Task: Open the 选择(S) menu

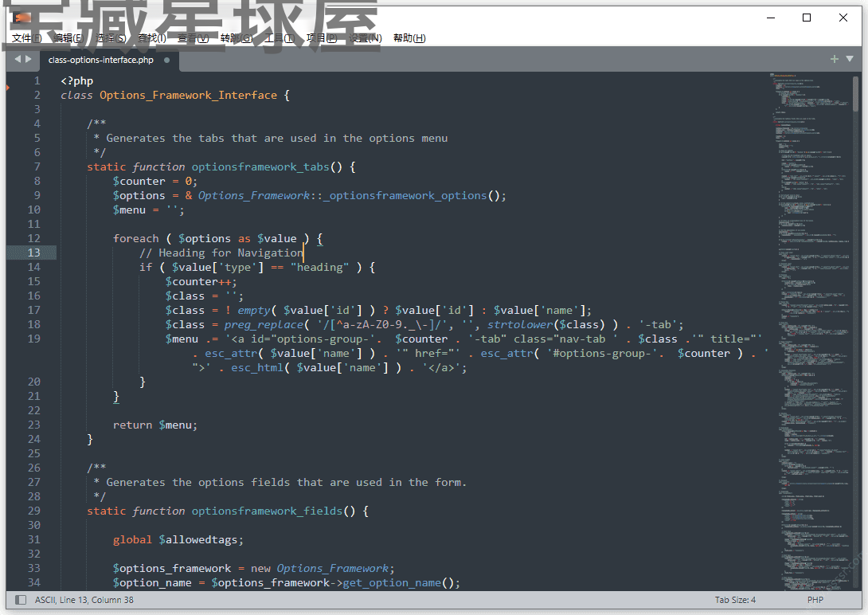Action: (x=111, y=38)
